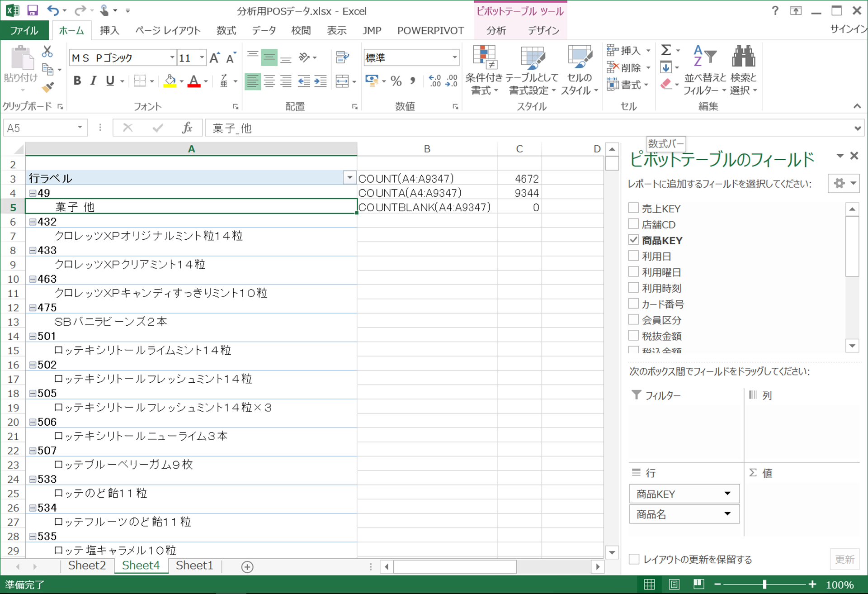Toggle Italic formatting
This screenshot has width=868, height=594.
point(93,81)
